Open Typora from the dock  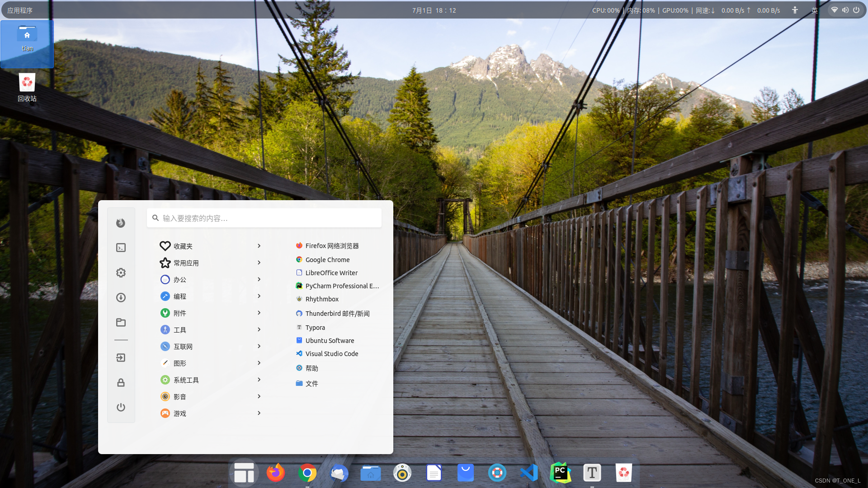pyautogui.click(x=592, y=473)
